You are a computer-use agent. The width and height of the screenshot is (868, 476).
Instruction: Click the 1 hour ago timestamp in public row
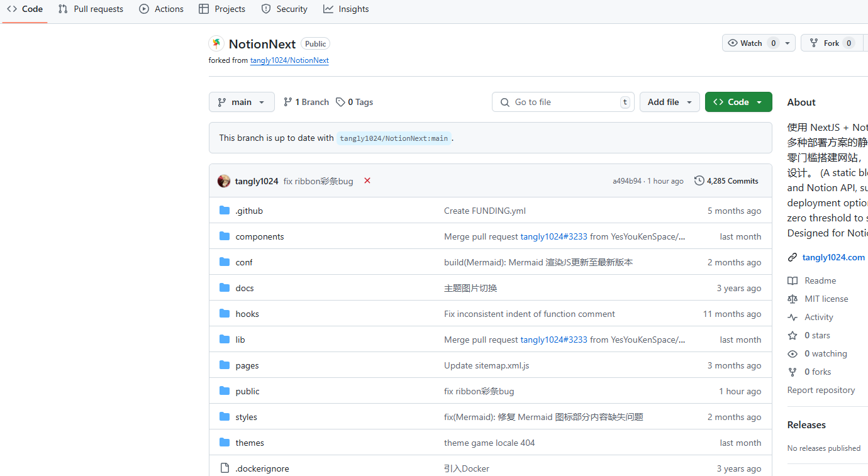pyautogui.click(x=740, y=391)
